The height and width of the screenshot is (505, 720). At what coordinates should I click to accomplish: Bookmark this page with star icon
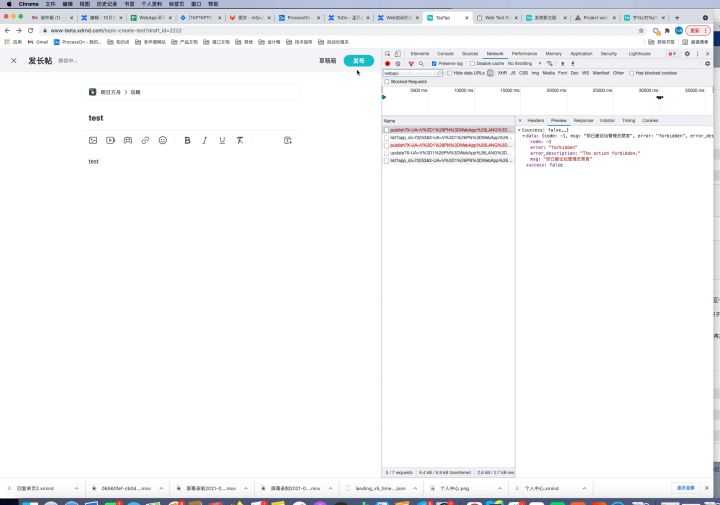[641, 30]
